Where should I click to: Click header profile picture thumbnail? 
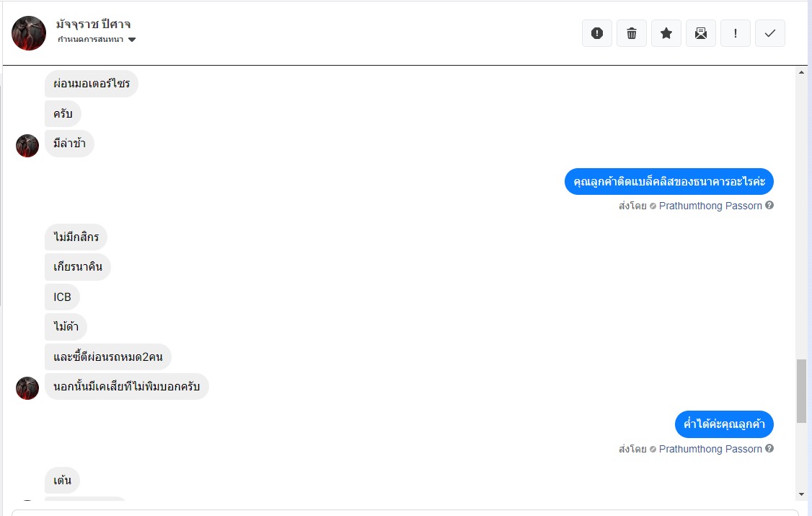pos(29,32)
